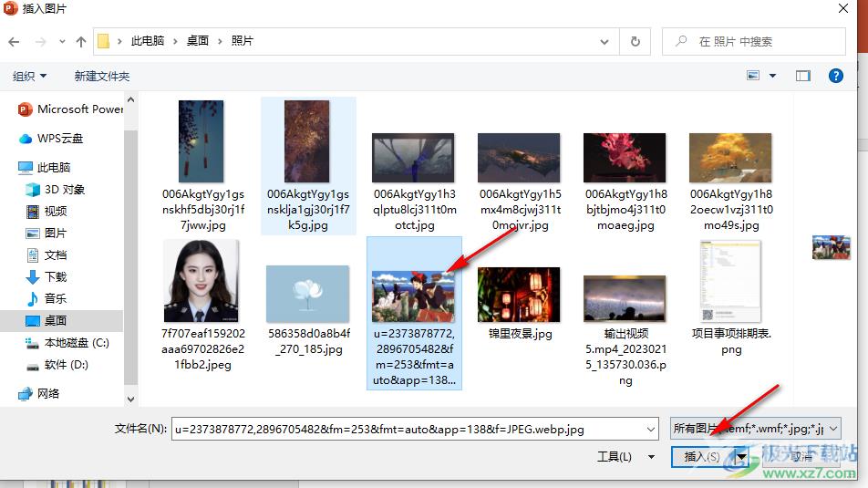
Task: Select 网络 in the navigation pane
Action: [38, 393]
